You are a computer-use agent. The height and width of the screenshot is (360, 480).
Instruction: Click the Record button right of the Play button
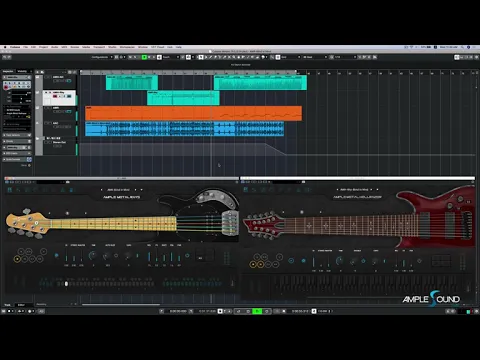266,311
